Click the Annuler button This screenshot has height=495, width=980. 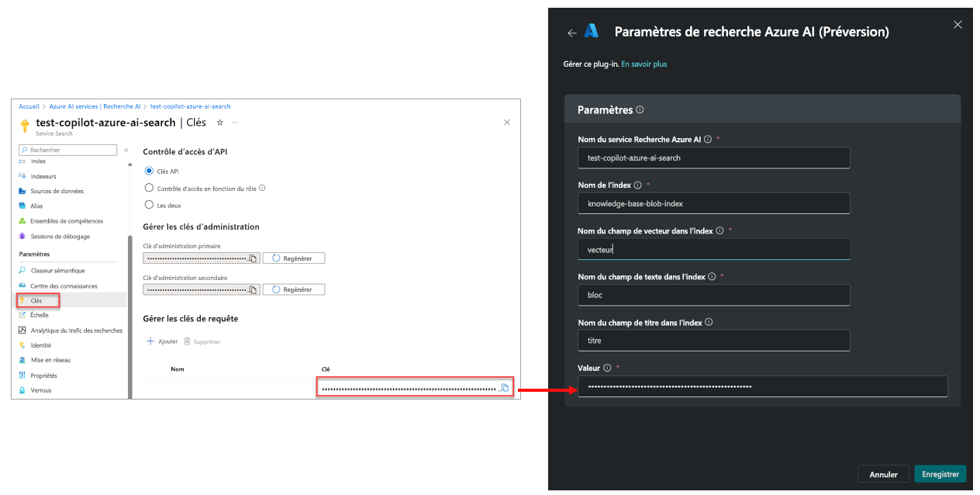[x=883, y=474]
